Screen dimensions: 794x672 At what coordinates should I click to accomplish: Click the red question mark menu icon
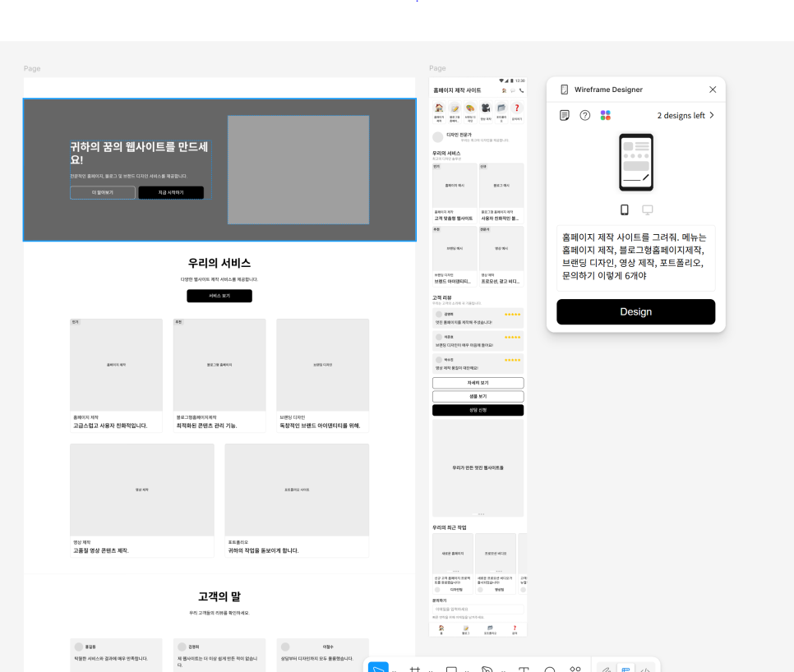click(x=517, y=108)
